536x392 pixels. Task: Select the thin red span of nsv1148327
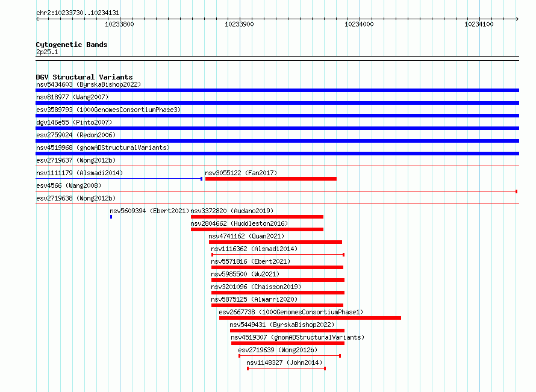pos(287,369)
